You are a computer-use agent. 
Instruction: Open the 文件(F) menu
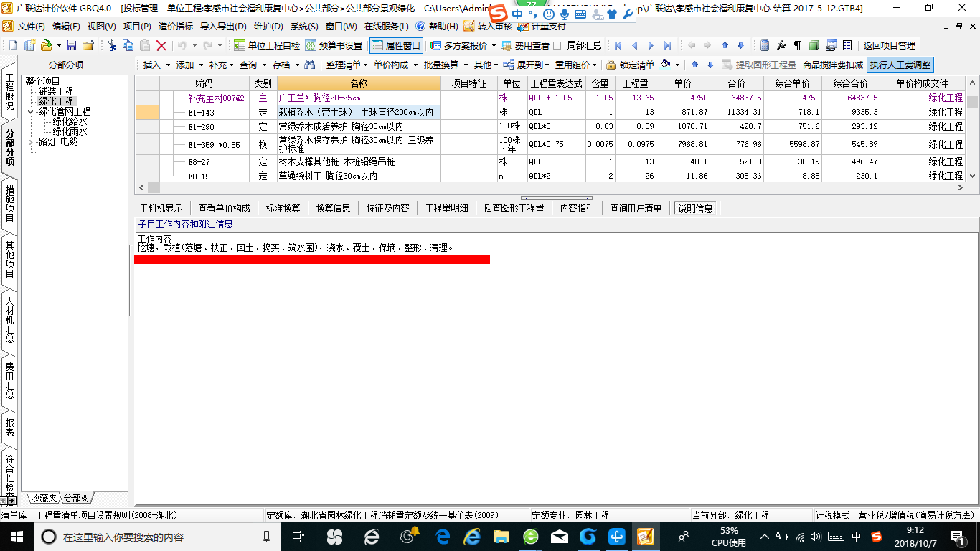[x=32, y=27]
